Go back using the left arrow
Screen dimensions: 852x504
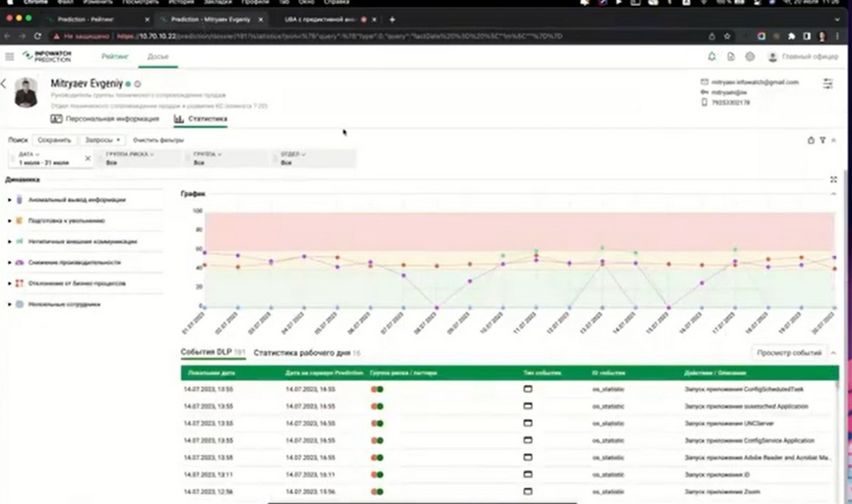3,83
